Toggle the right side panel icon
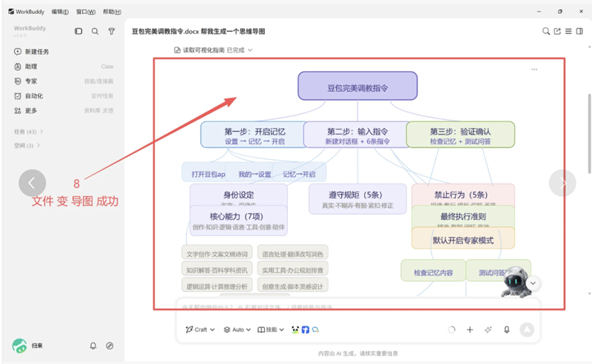This screenshot has height=364, width=592. pyautogui.click(x=579, y=31)
